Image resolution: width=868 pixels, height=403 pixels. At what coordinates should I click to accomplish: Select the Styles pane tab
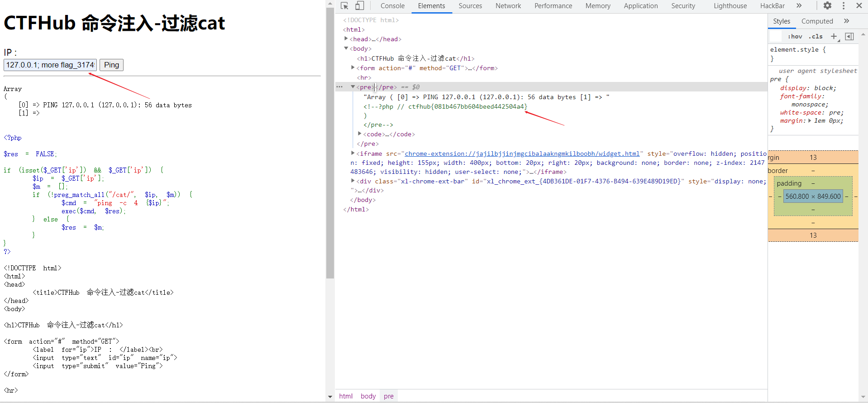[x=782, y=21]
